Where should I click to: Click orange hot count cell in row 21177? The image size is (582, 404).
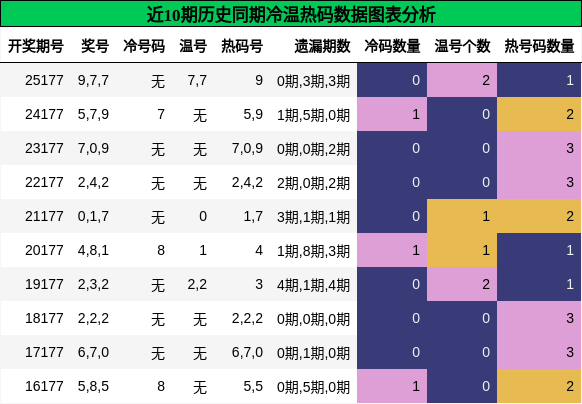pyautogui.click(x=539, y=216)
